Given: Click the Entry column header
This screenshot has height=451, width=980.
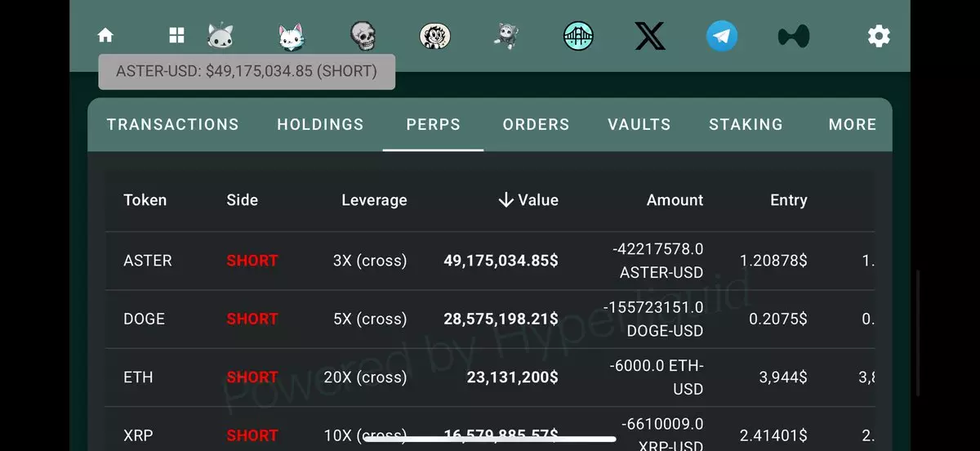Looking at the screenshot, I should click(788, 200).
